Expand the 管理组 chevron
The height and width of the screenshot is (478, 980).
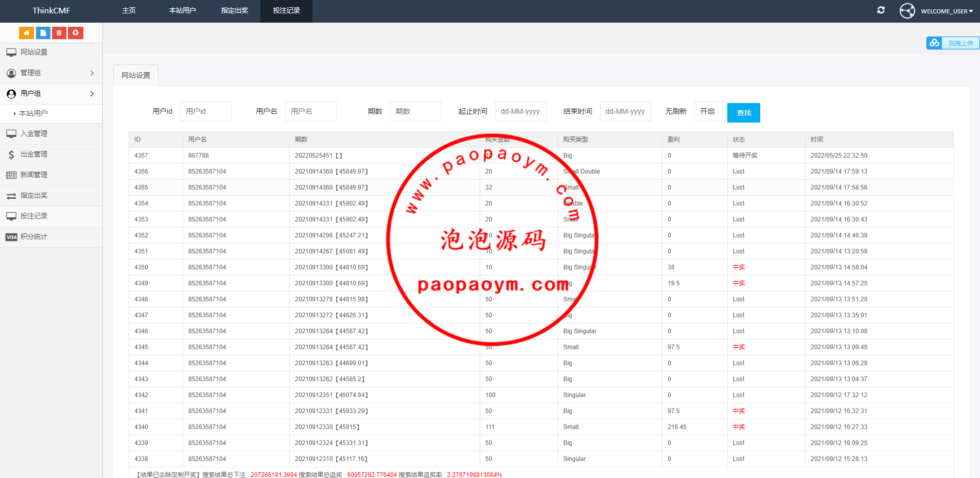[x=92, y=73]
